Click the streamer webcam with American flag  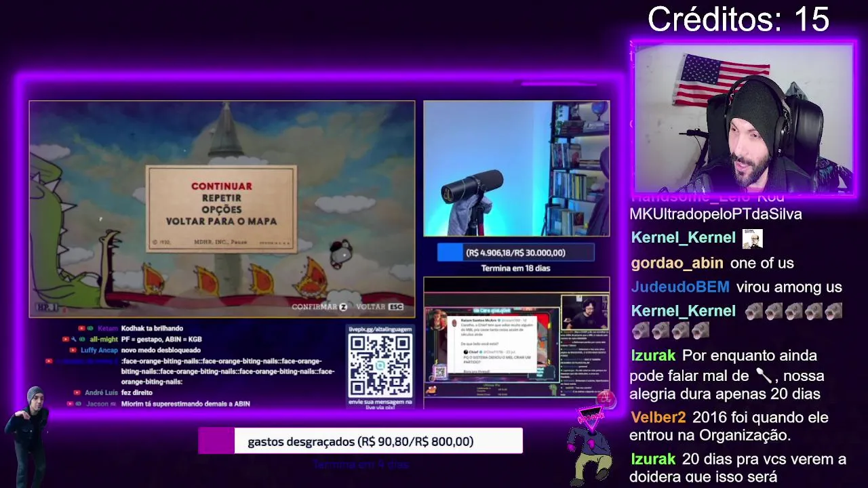click(x=744, y=120)
